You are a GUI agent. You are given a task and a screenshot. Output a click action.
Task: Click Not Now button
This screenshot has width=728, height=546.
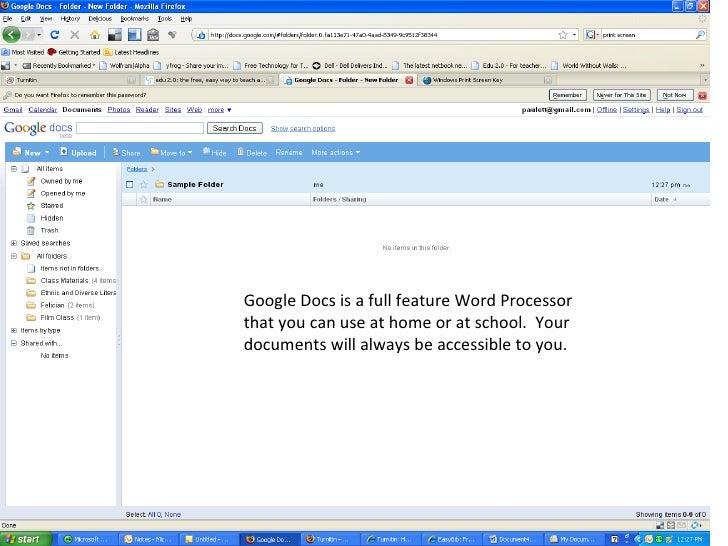point(675,95)
